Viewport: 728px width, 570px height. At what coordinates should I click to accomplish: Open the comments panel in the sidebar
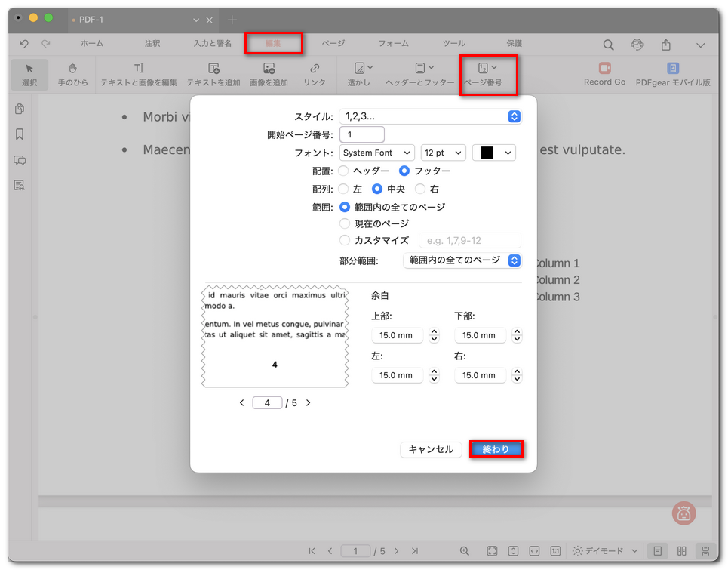tap(20, 160)
